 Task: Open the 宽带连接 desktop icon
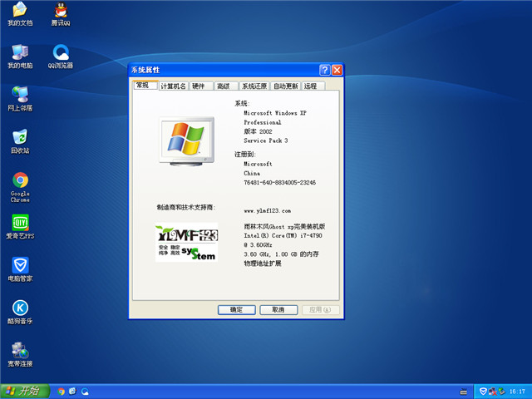point(20,355)
